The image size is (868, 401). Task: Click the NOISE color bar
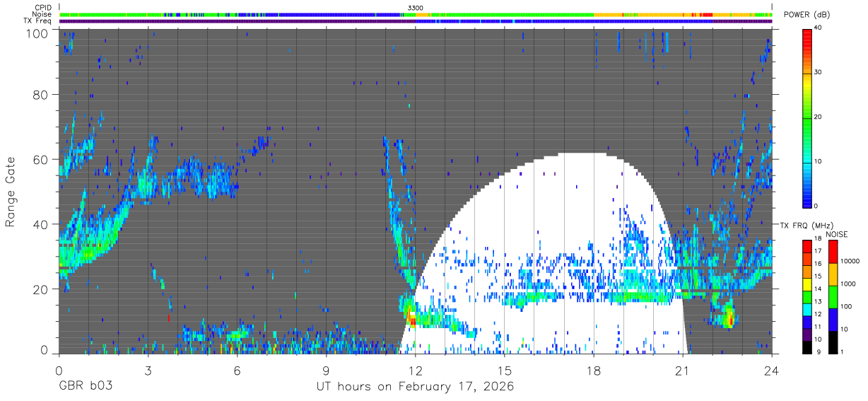coord(833,296)
